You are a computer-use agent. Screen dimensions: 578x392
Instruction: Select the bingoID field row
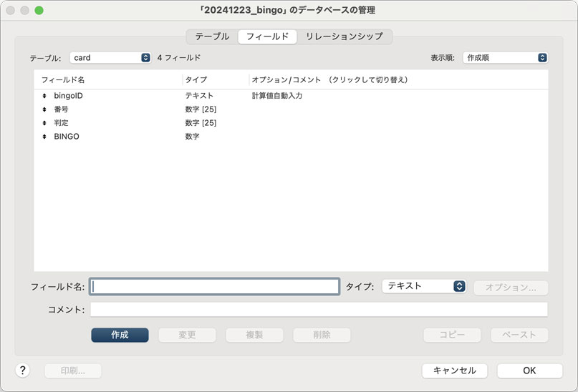(x=291, y=96)
